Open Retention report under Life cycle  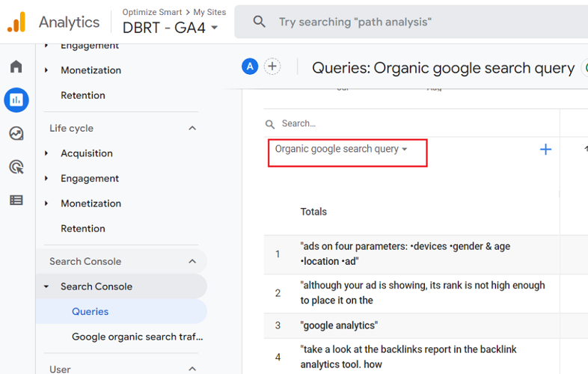tap(83, 229)
